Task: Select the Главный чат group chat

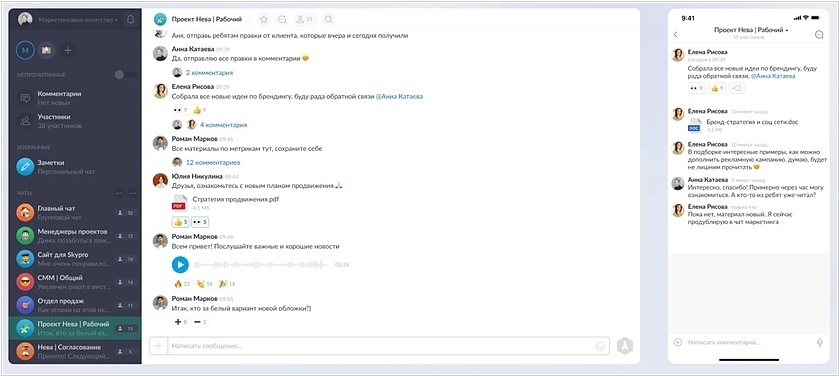Action: [x=75, y=213]
